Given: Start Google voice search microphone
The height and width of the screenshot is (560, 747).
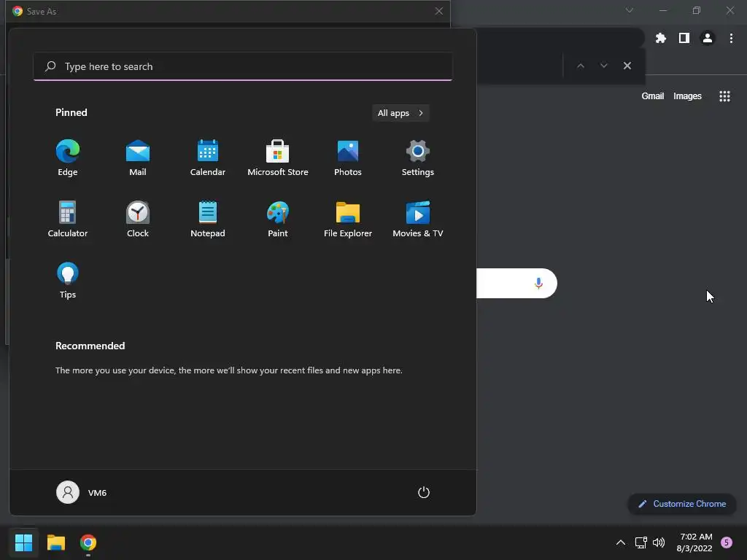Looking at the screenshot, I should [538, 284].
